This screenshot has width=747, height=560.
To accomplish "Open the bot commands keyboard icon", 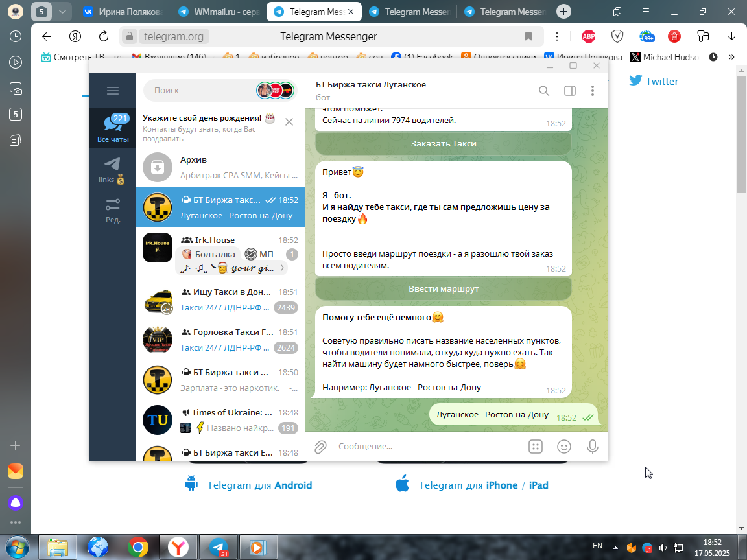I will 536,447.
